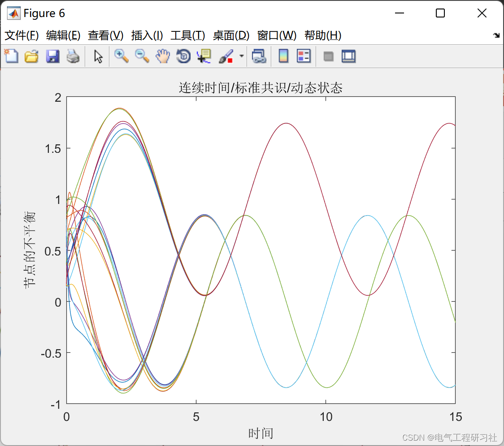Click the dock figure arrow
This screenshot has width=504, height=446.
pyautogui.click(x=496, y=35)
